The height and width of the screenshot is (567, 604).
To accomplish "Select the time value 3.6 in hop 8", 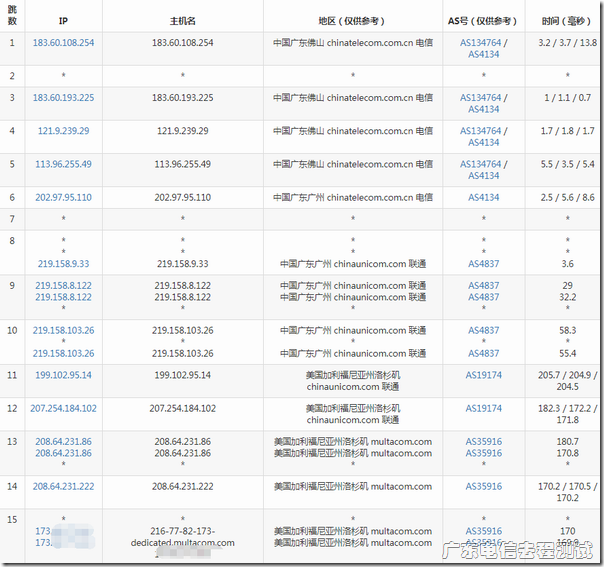I will (x=567, y=264).
